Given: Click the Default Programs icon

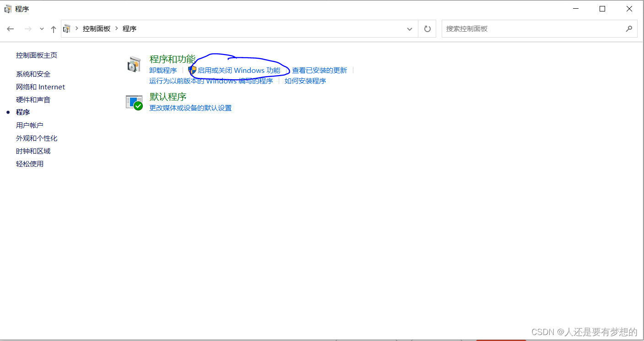Looking at the screenshot, I should [x=134, y=102].
